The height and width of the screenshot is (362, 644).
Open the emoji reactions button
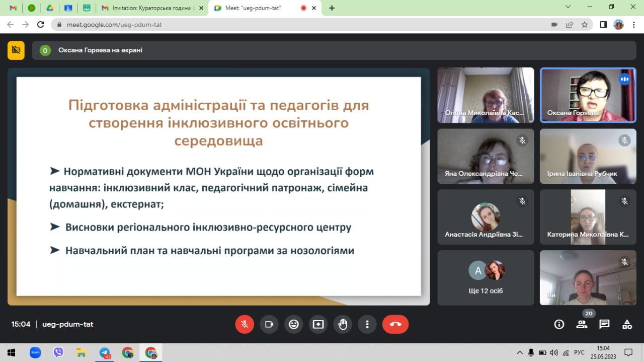(294, 324)
